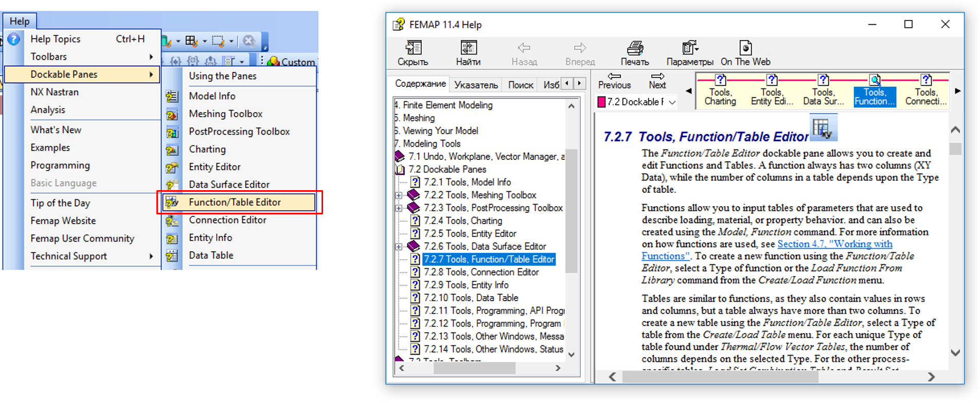Click the Meshing Toolbox icon
This screenshot has height=403, width=980.
point(172,114)
